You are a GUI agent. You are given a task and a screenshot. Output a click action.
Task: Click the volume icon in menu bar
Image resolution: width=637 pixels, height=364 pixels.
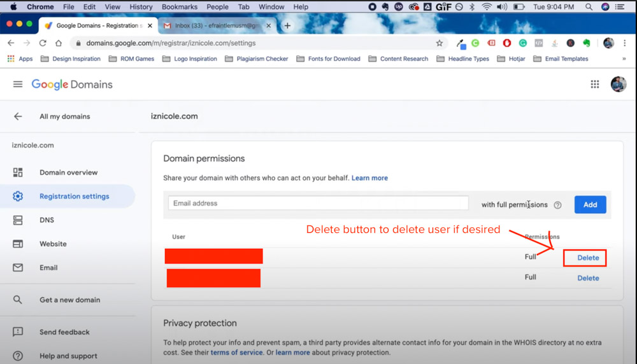[502, 7]
